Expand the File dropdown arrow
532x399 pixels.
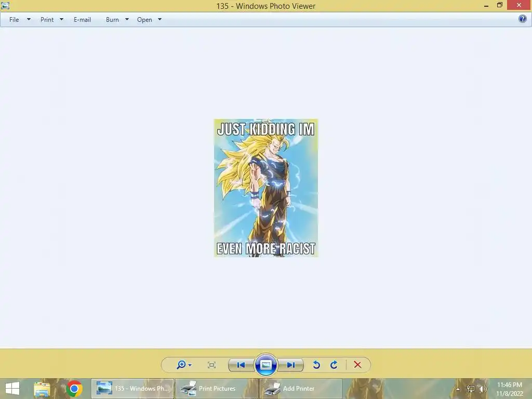(29, 19)
